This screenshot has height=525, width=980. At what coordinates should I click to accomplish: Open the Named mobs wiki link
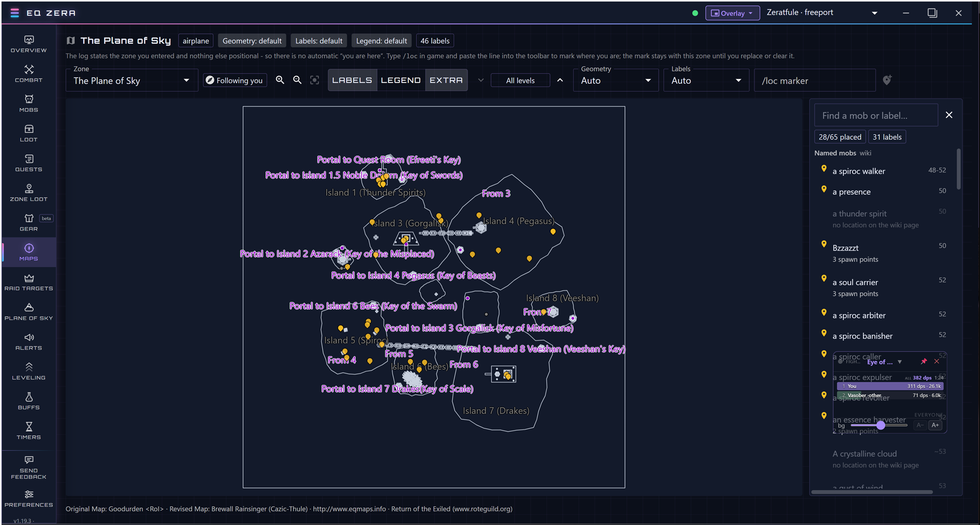[865, 153]
